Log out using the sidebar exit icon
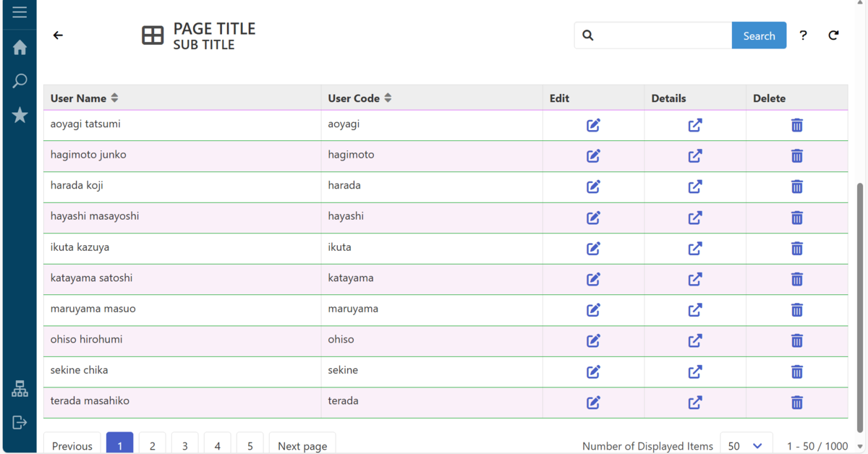Screen dimensions: 868x454 point(20,422)
